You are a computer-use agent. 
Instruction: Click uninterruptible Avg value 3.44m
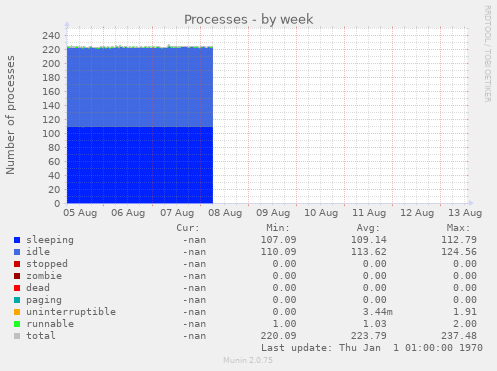(378, 312)
